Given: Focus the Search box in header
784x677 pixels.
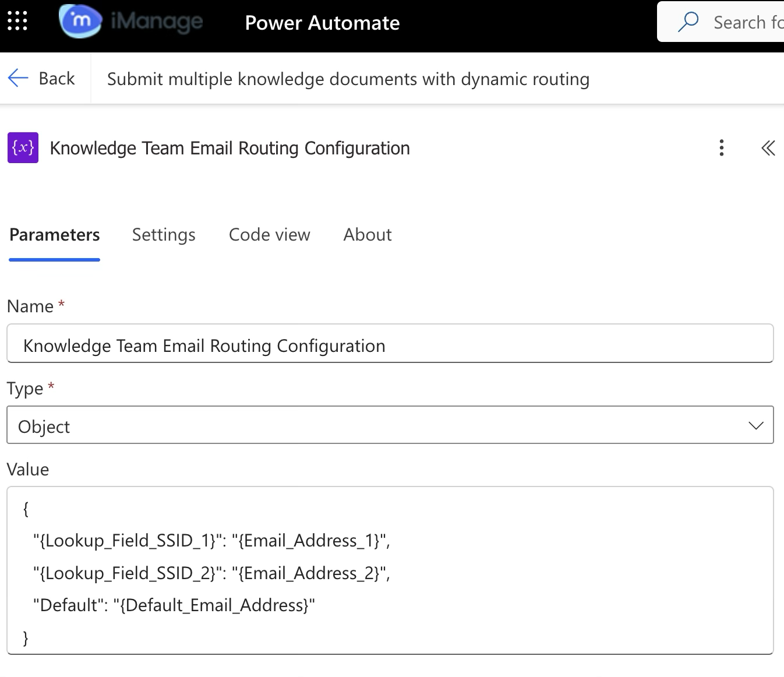Looking at the screenshot, I should tap(721, 22).
